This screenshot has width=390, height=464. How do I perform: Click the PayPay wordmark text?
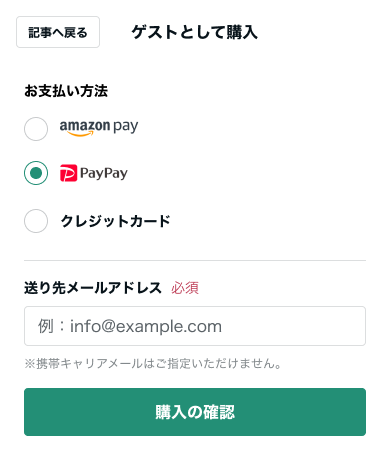(104, 174)
